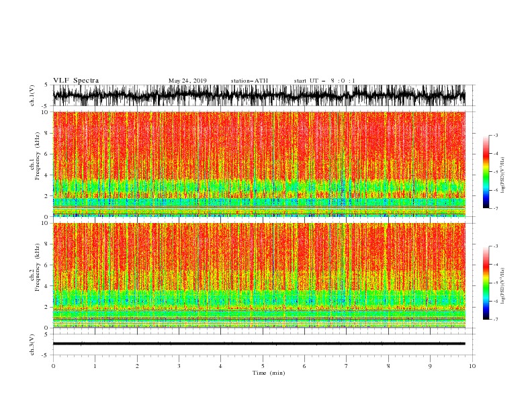Image resolution: width=532 pixels, height=411 pixels.
Task: Click the "3" minute tick on the time axis
Action: coord(179,366)
